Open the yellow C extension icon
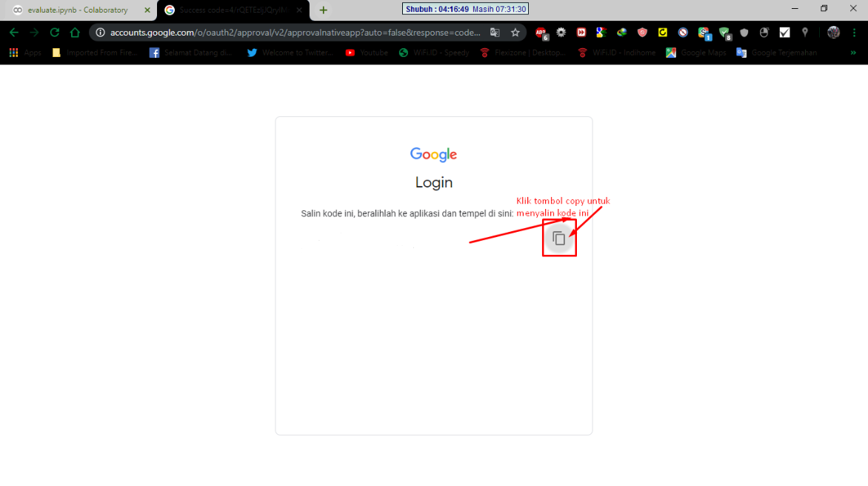This screenshot has width=868, height=486. 663,33
